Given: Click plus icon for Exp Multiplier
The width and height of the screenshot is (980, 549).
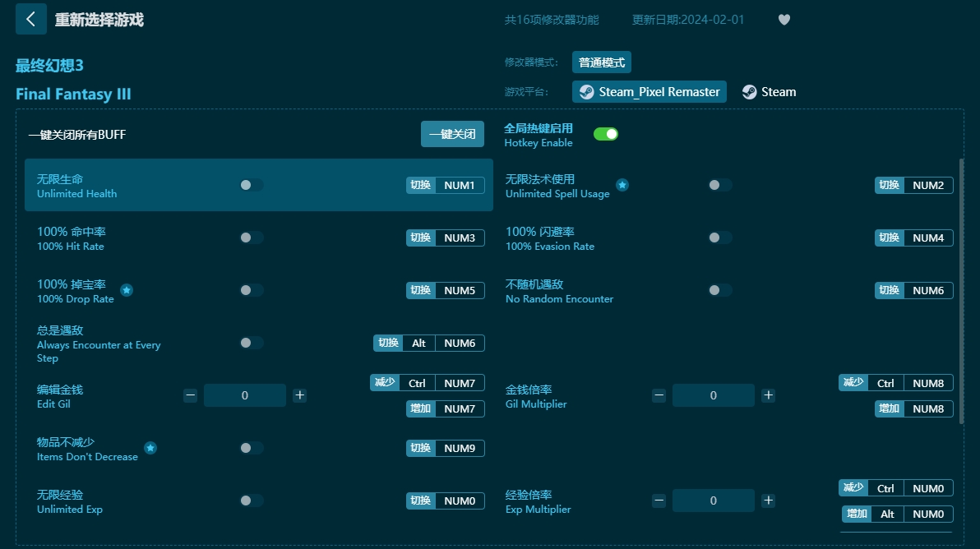Looking at the screenshot, I should 768,501.
